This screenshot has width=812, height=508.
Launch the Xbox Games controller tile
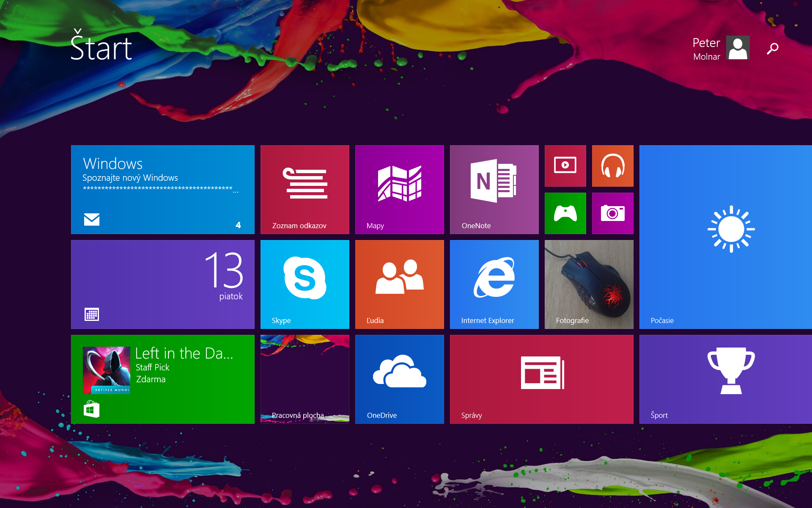(565, 213)
